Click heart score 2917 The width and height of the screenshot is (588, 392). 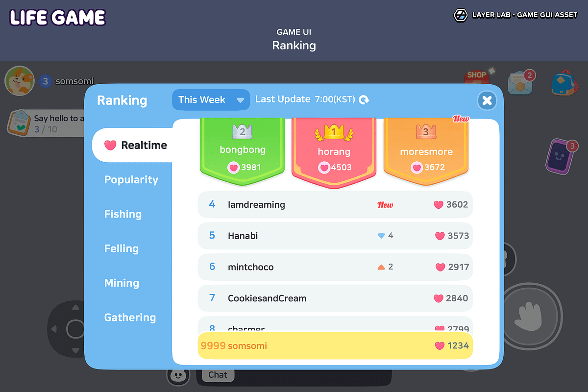click(x=452, y=267)
